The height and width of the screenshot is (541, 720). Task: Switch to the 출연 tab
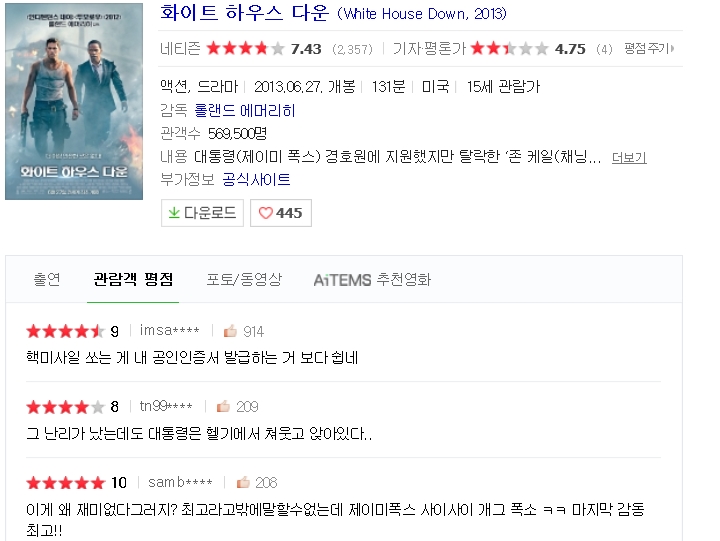(x=47, y=279)
